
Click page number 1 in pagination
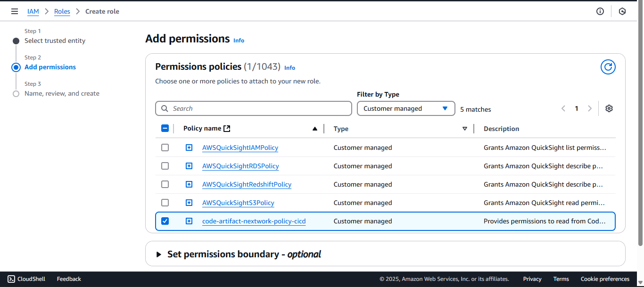(576, 108)
